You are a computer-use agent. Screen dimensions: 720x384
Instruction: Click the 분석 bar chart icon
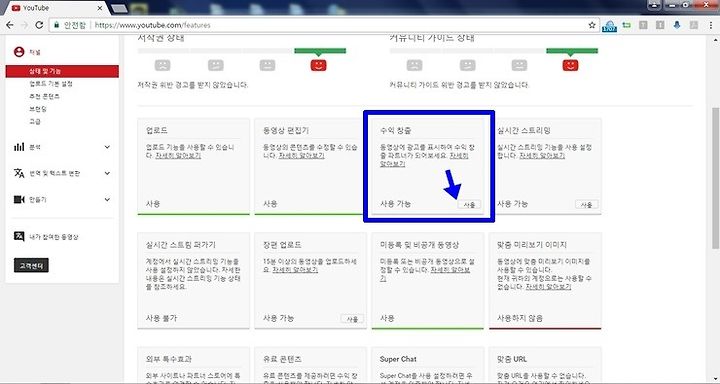pos(19,147)
